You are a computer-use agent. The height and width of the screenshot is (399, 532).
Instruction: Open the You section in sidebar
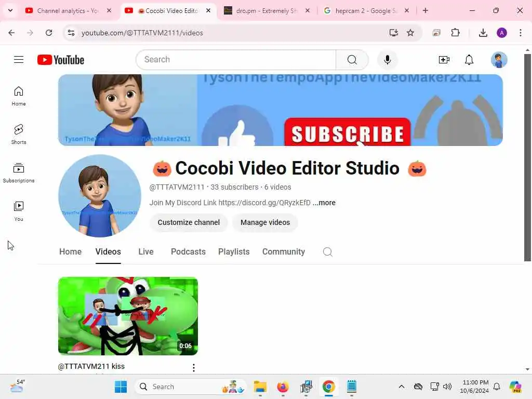pos(19,211)
